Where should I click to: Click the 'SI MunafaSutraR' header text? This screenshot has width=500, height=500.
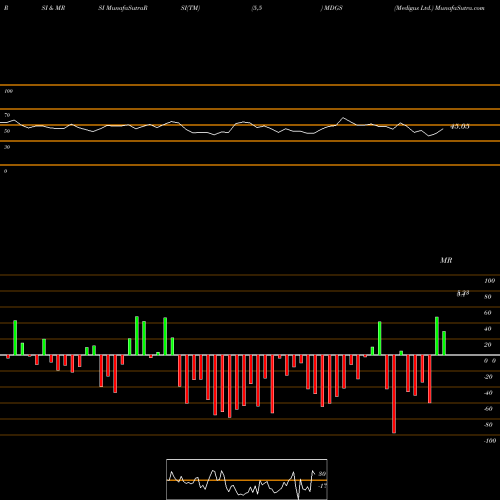pyautogui.click(x=123, y=8)
